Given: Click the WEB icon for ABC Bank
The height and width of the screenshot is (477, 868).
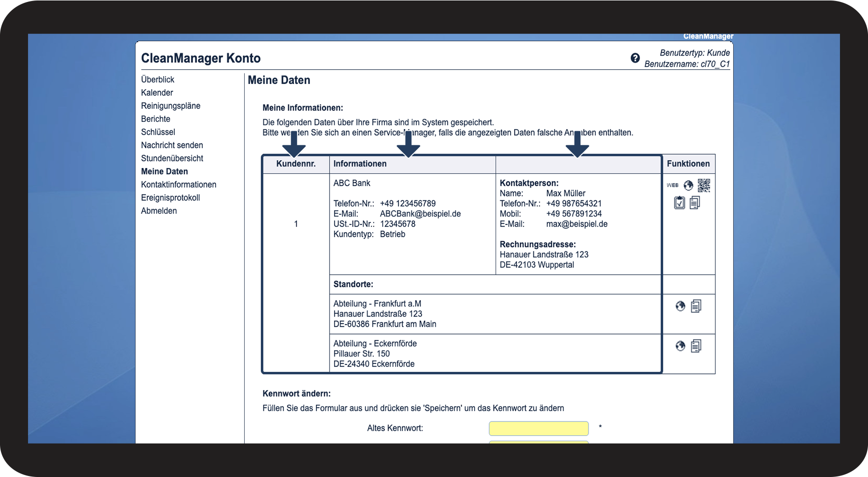Looking at the screenshot, I should [x=672, y=185].
